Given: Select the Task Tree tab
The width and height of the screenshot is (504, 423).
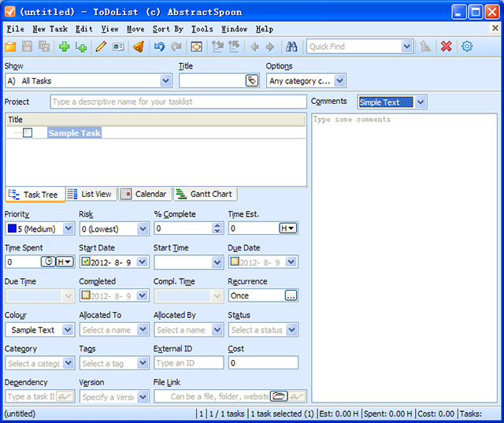Looking at the screenshot, I should pos(35,195).
